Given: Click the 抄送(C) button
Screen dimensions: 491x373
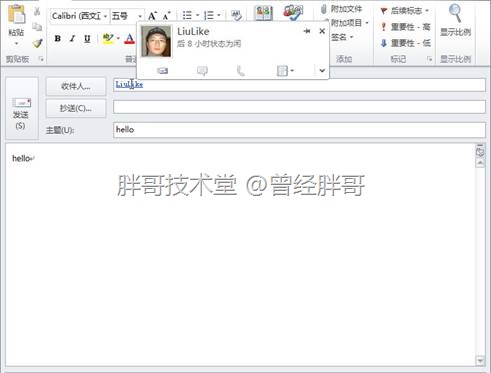Looking at the screenshot, I should point(76,108).
